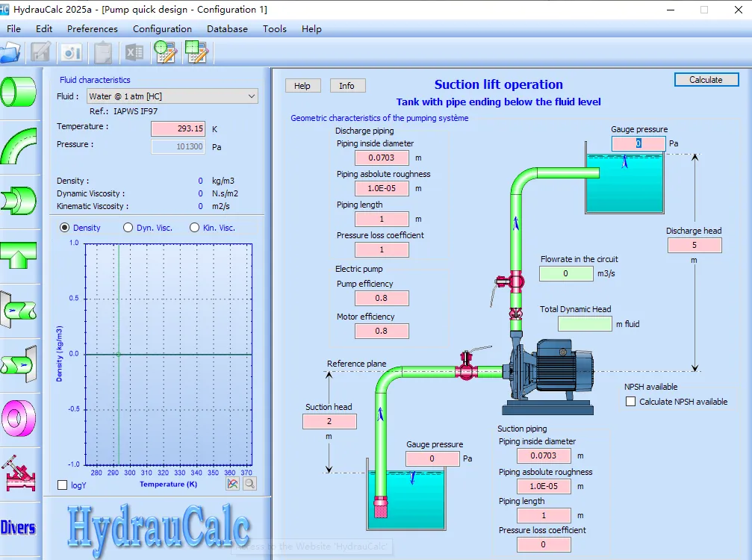Click the Discharge head field
This screenshot has height=560, width=752.
[x=694, y=245]
